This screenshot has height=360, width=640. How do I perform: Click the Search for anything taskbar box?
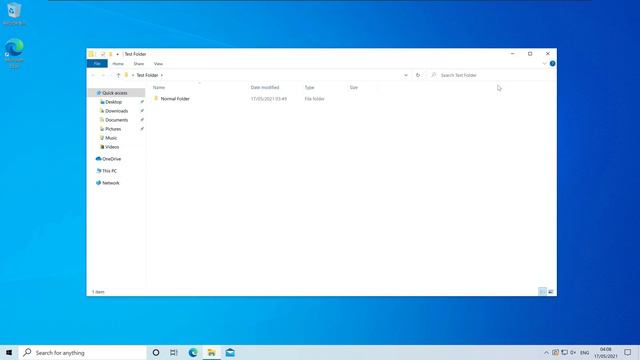(x=82, y=353)
